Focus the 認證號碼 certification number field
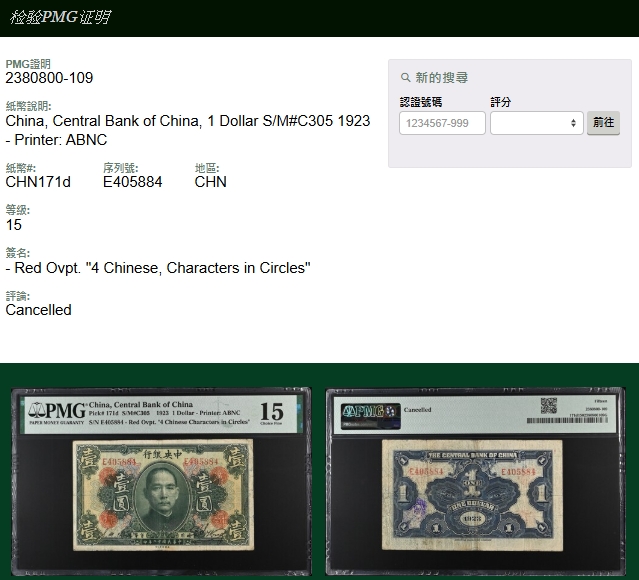This screenshot has width=639, height=580. (x=442, y=123)
